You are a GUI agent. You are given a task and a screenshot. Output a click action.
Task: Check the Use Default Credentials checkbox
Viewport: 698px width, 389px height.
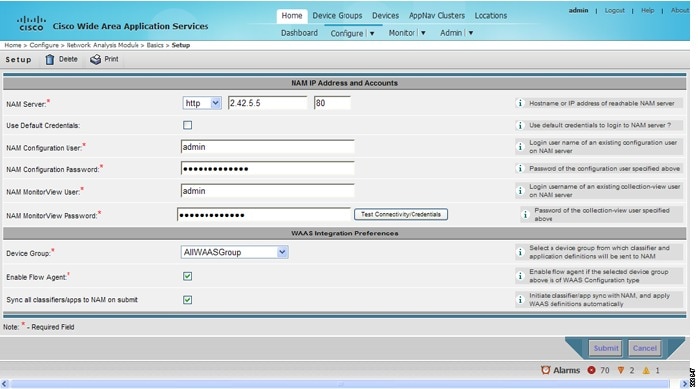pyautogui.click(x=187, y=125)
